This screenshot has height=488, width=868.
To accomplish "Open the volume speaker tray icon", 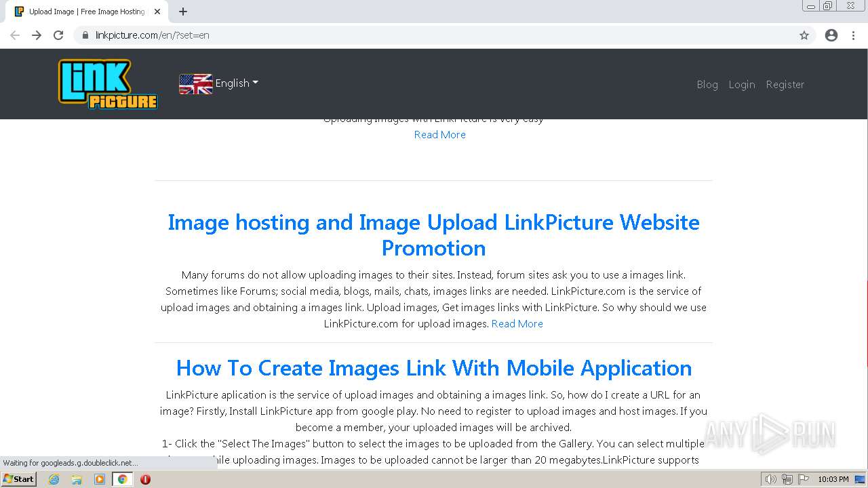I will (x=770, y=479).
